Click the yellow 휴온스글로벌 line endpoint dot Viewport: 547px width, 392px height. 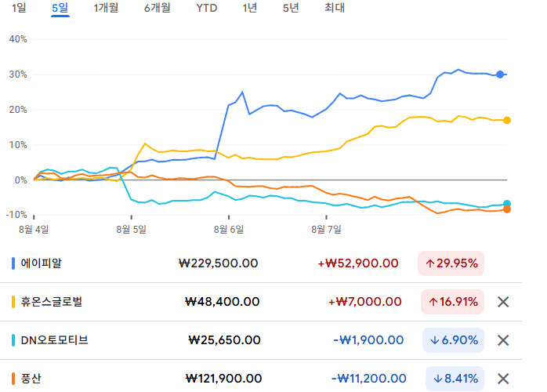tap(507, 120)
